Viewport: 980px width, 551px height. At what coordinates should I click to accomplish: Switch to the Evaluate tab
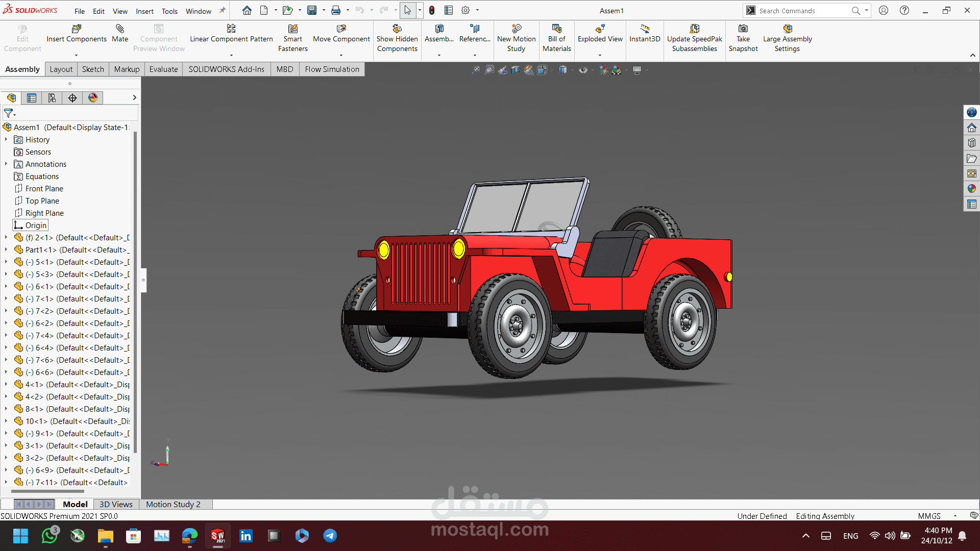click(163, 69)
